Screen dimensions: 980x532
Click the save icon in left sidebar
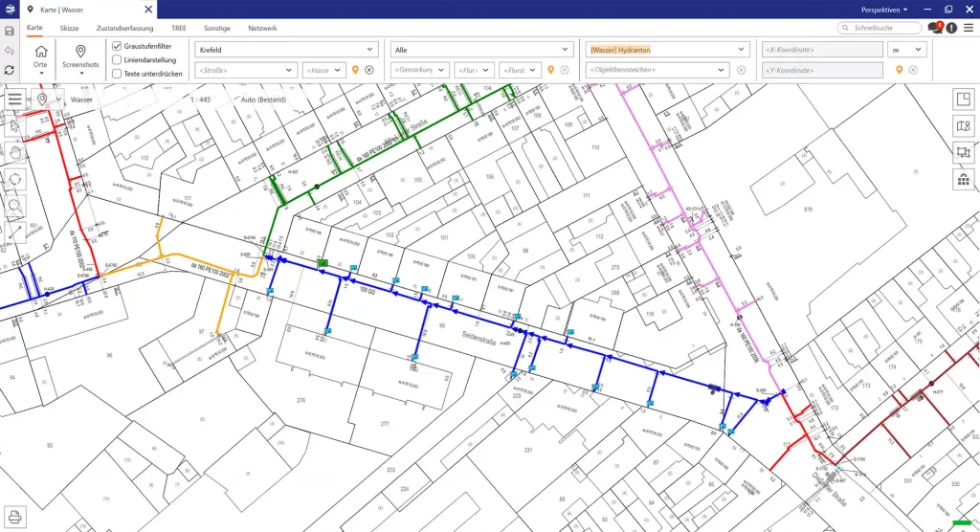click(x=9, y=31)
